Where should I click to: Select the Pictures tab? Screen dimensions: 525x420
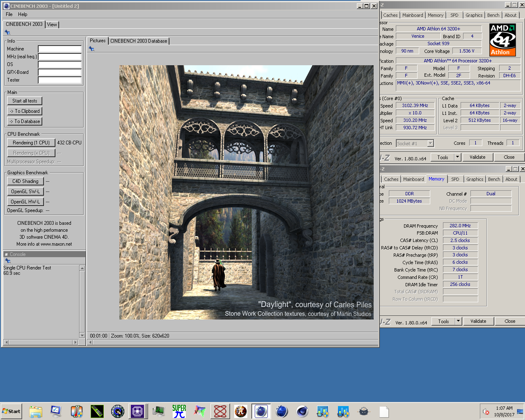point(98,41)
